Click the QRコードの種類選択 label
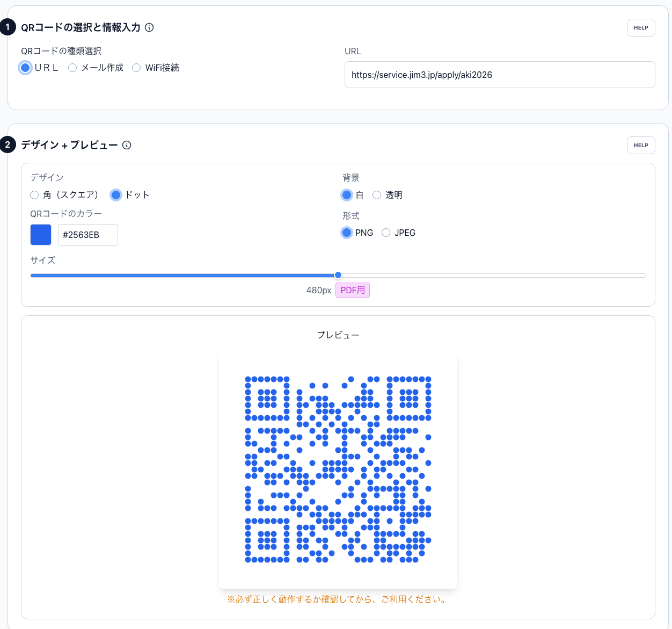The height and width of the screenshot is (629, 672). (x=61, y=51)
